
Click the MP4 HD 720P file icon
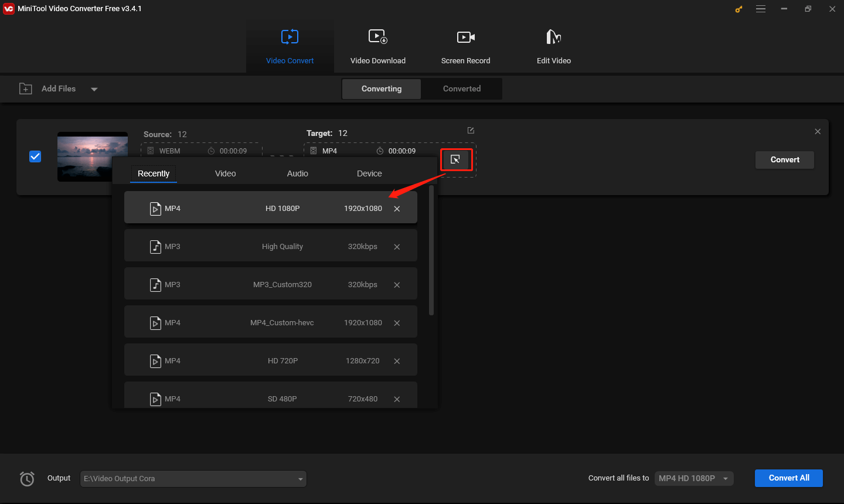point(155,361)
